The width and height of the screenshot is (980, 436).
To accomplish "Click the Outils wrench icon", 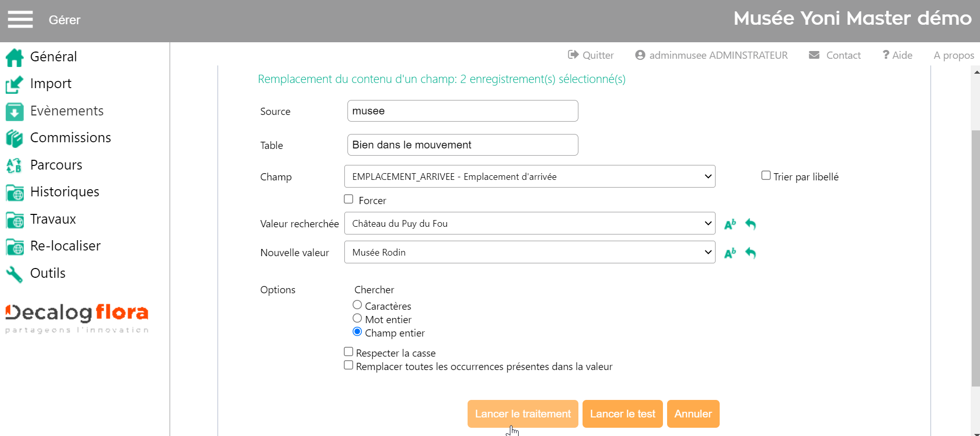I will click(x=14, y=274).
